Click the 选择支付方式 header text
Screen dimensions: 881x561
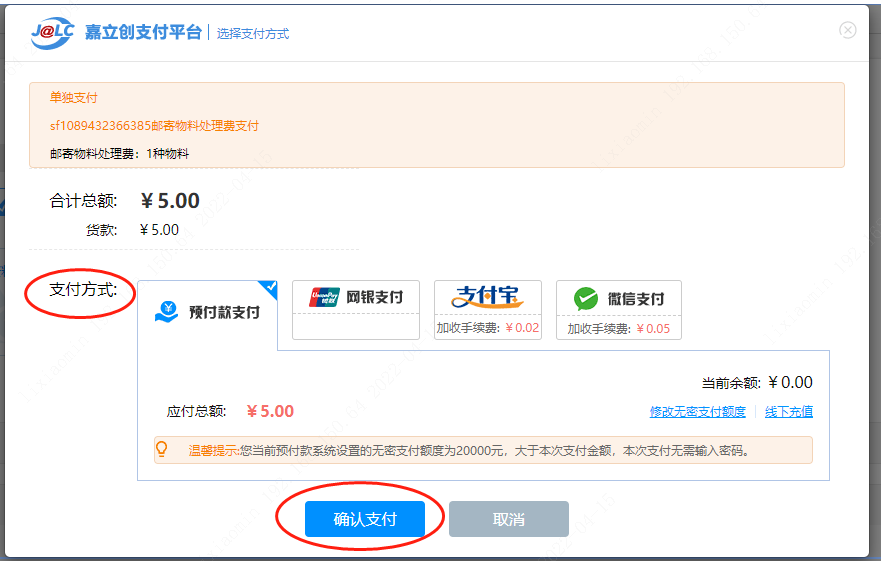[x=253, y=34]
